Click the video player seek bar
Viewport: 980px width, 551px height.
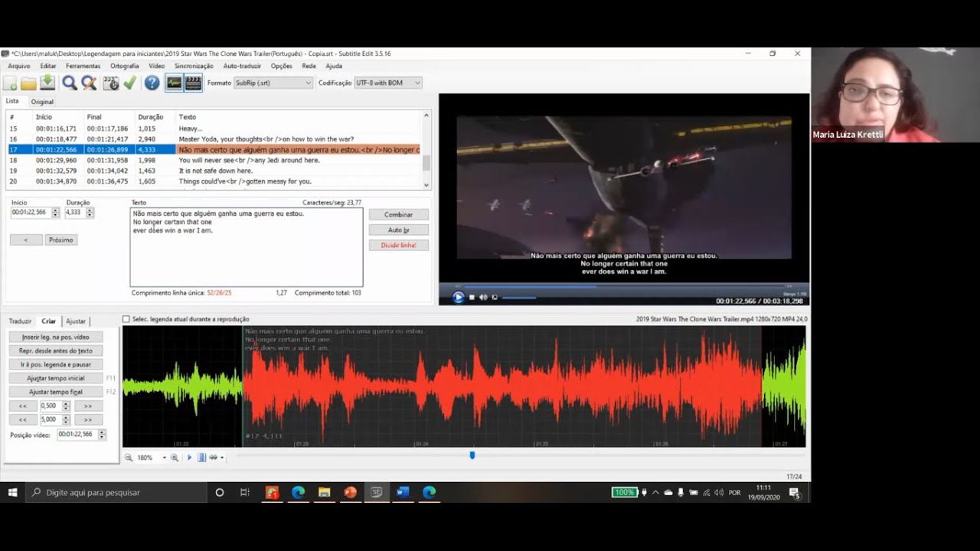[x=624, y=286]
